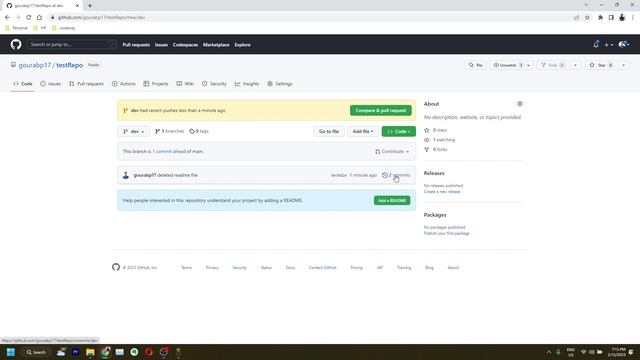Open the 1 watching link
The image size is (640, 360).
[x=440, y=140]
